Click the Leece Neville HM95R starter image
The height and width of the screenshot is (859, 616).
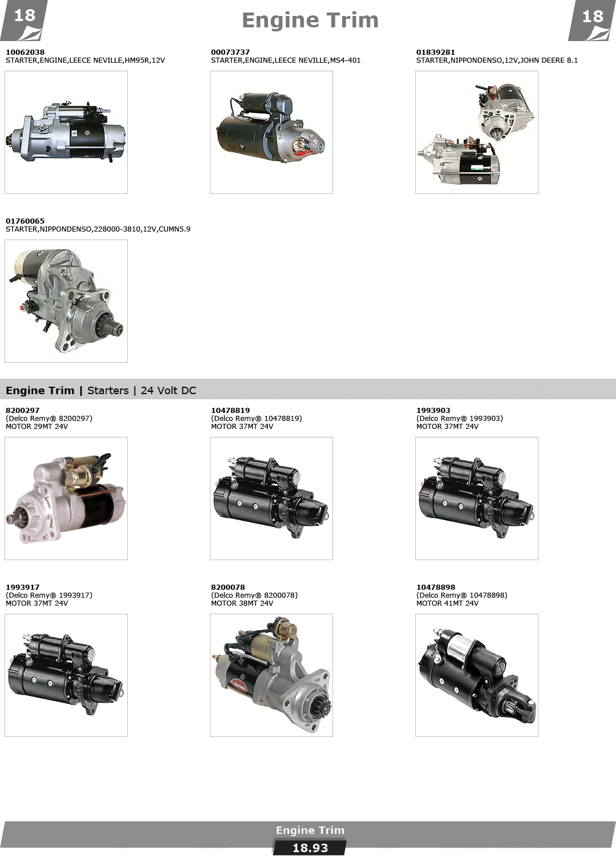point(66,132)
